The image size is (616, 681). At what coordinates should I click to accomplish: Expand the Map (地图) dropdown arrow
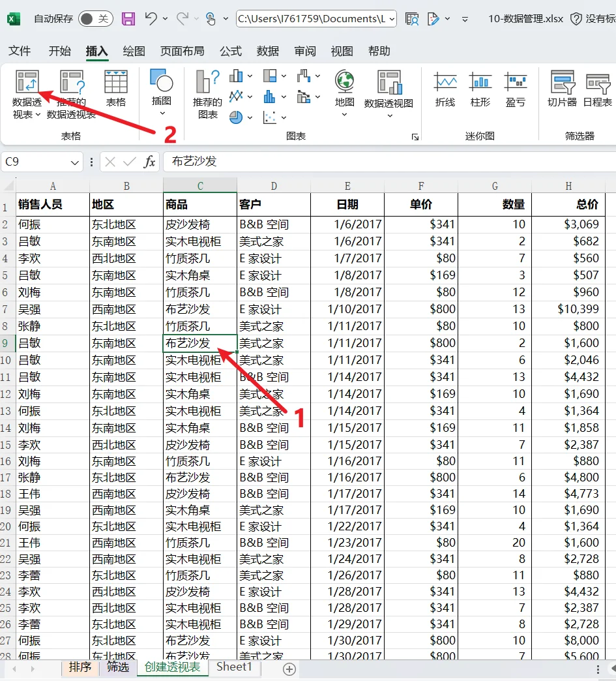(345, 115)
